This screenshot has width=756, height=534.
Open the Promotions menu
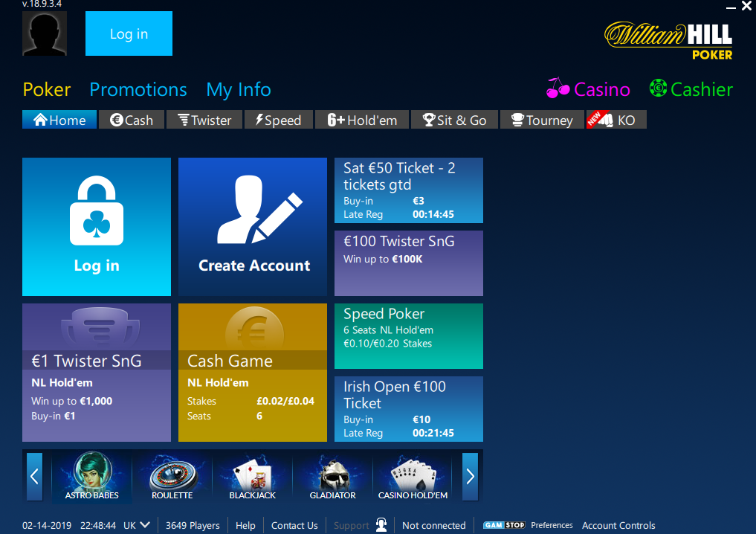pyautogui.click(x=138, y=89)
